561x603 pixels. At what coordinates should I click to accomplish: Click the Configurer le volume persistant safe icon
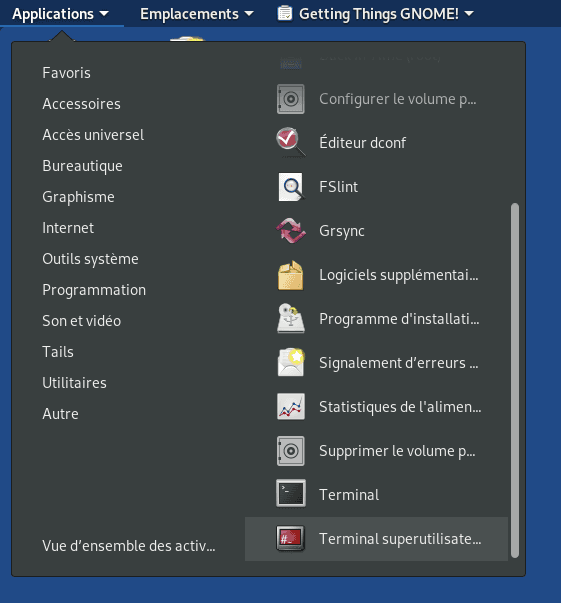pos(291,99)
